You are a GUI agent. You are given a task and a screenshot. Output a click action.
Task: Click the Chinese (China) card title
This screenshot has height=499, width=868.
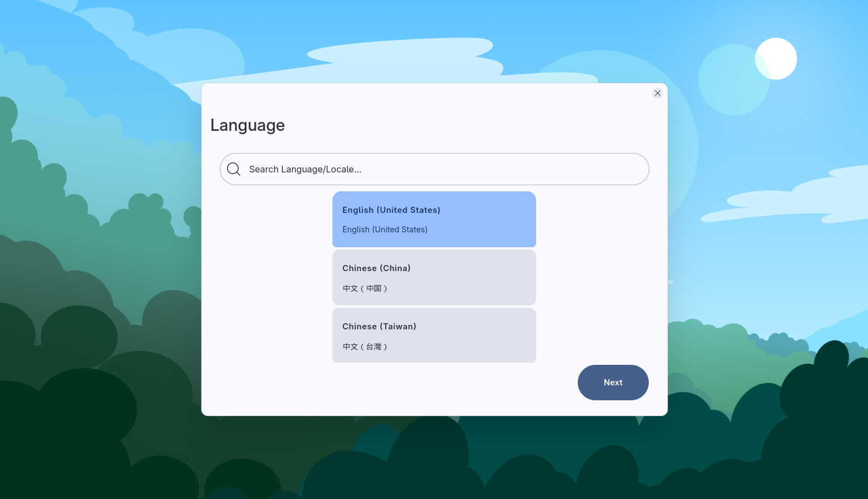click(x=376, y=268)
